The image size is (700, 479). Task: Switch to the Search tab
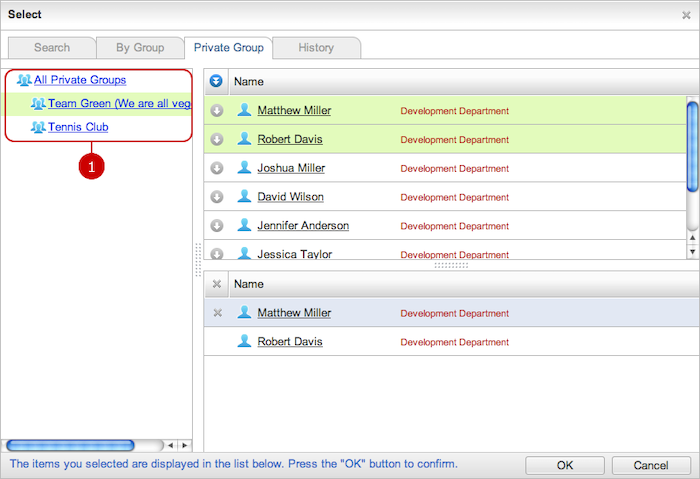point(52,47)
